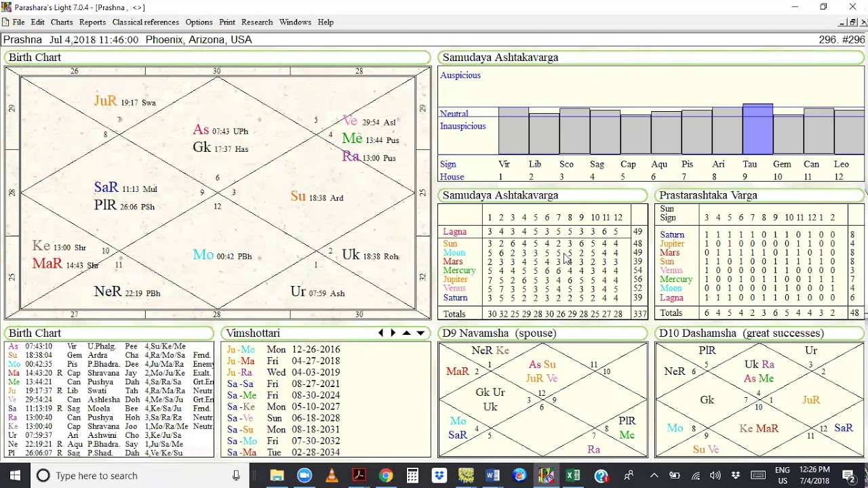Select the Parashara's Light taskbar icon
This screenshot has width=868, height=488.
(547, 476)
